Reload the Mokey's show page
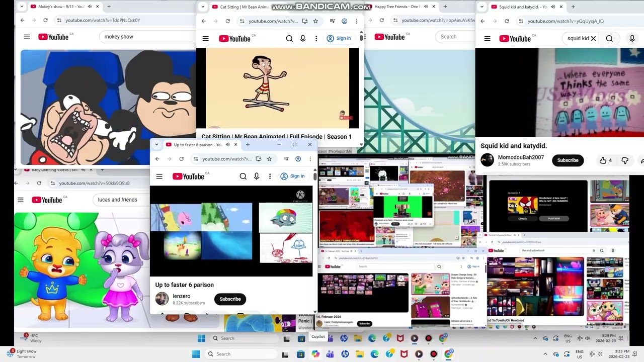 tap(45, 20)
